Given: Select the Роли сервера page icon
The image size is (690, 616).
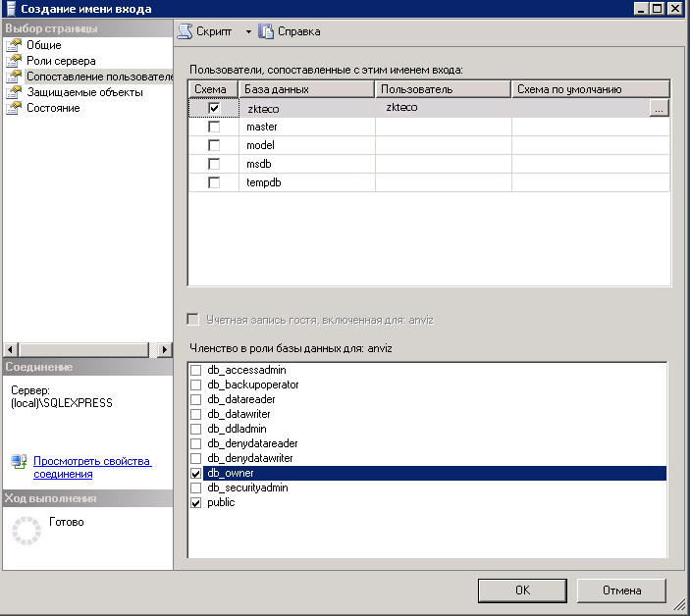Looking at the screenshot, I should tap(14, 61).
